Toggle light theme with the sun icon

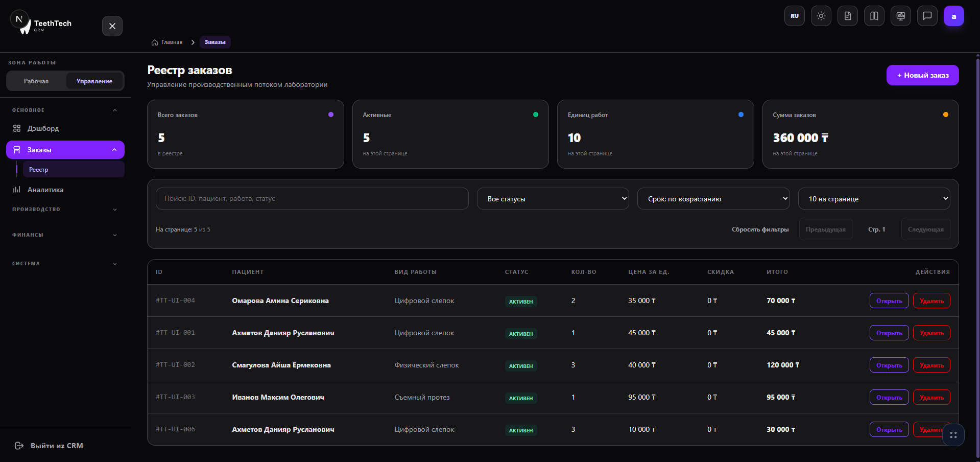point(821,16)
